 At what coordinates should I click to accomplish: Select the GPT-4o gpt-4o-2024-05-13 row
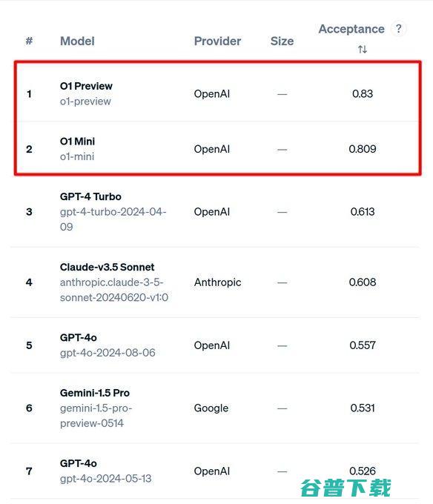(214, 471)
